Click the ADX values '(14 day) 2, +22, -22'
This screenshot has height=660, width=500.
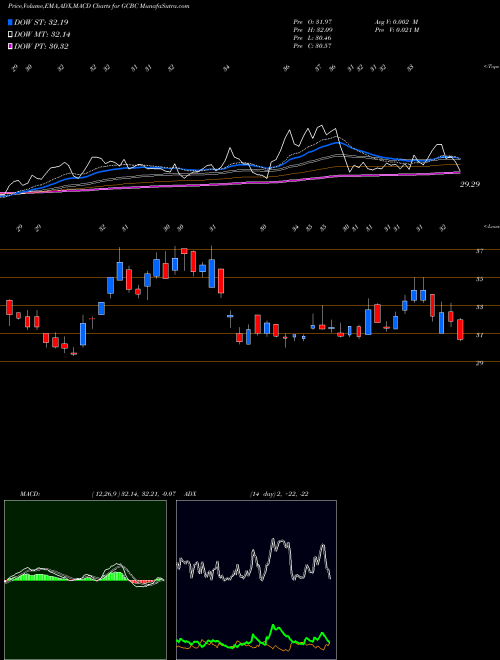pyautogui.click(x=279, y=494)
